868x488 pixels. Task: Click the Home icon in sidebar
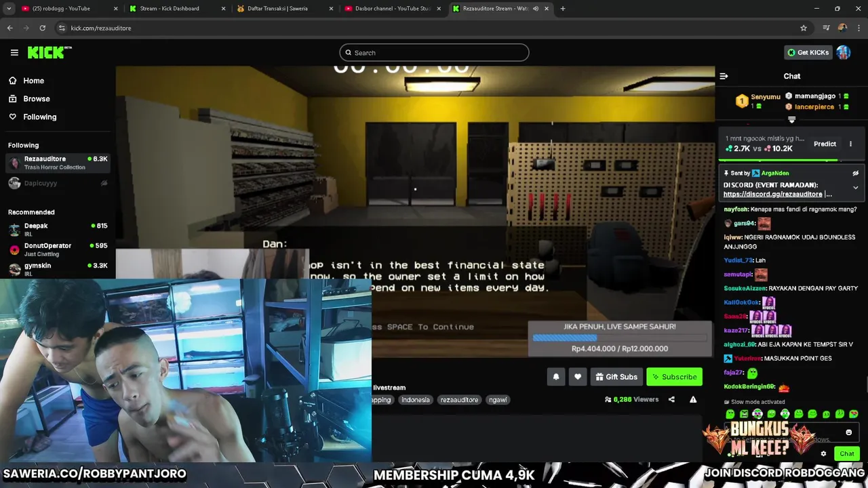click(12, 81)
